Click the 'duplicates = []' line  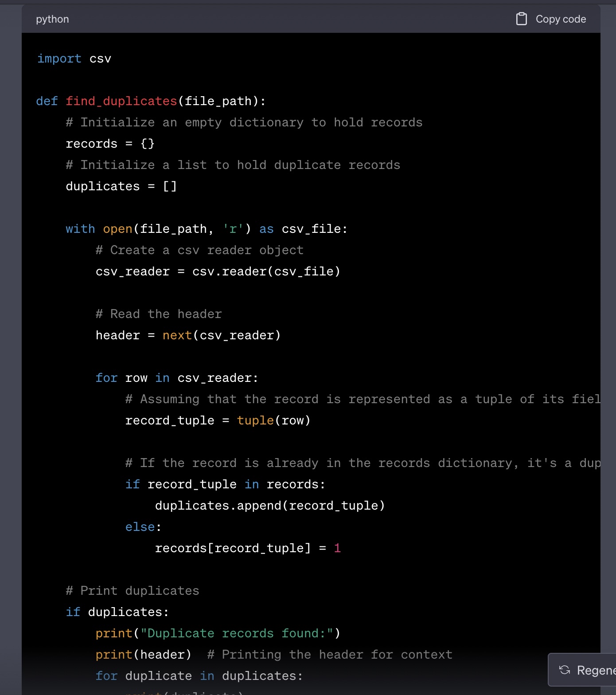tap(121, 186)
